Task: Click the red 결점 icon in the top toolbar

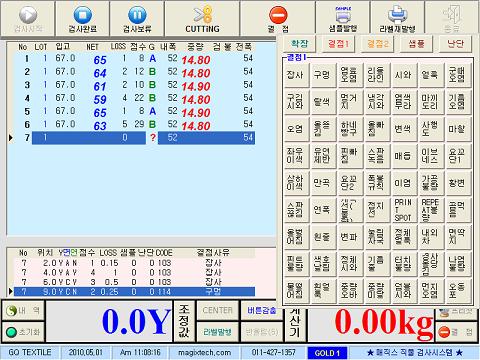Action: (x=278, y=15)
